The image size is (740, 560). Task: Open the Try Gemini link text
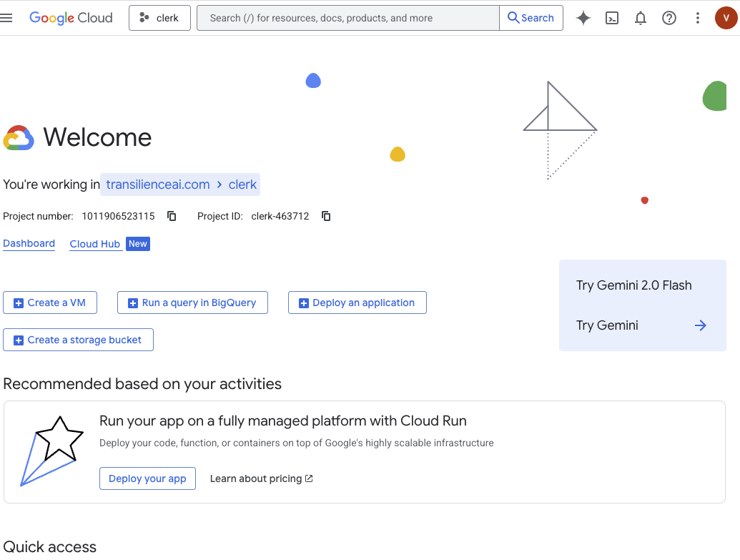pos(607,325)
